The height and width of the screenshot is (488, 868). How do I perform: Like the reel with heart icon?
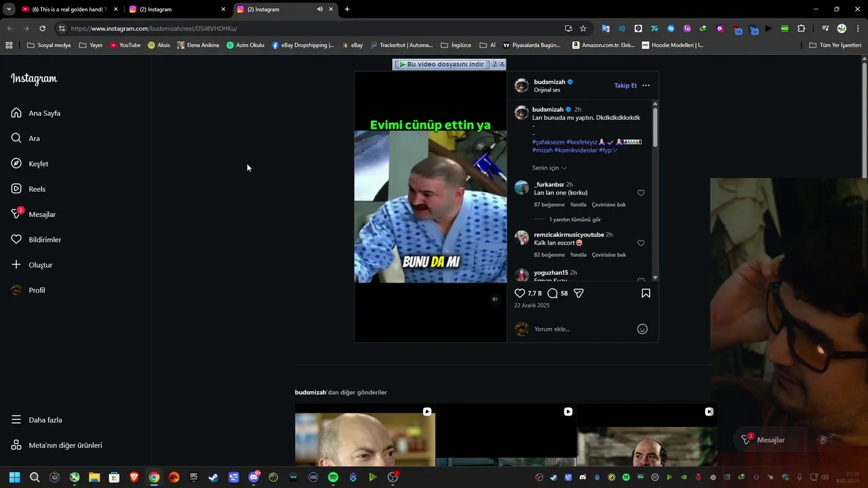point(519,293)
